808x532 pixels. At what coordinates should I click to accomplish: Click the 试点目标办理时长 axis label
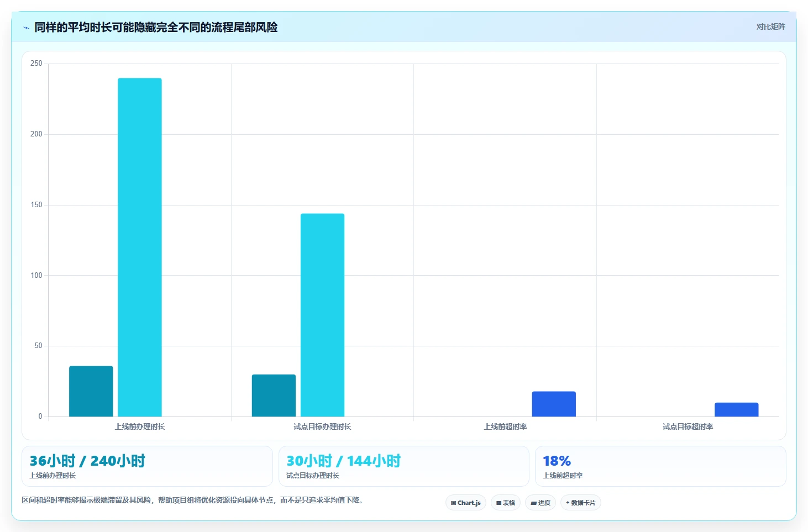[x=322, y=426]
